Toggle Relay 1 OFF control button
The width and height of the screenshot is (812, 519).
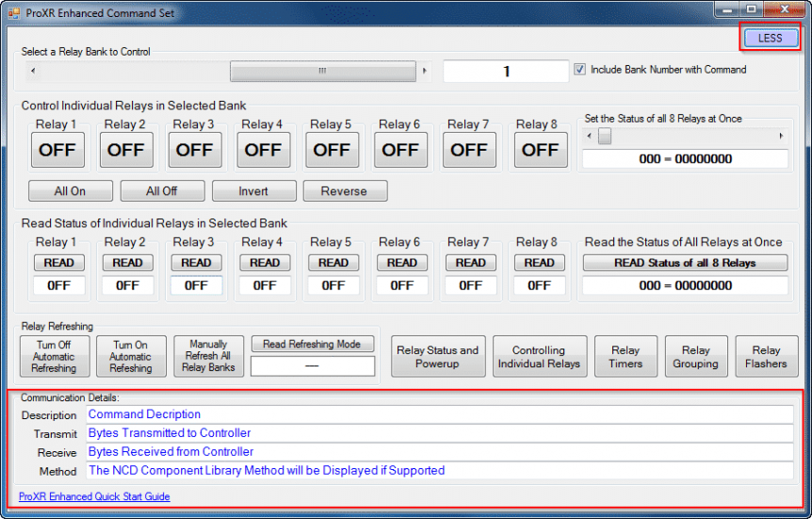pyautogui.click(x=57, y=150)
